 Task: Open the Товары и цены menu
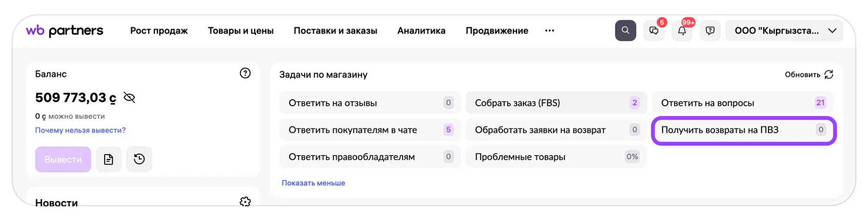(x=241, y=31)
